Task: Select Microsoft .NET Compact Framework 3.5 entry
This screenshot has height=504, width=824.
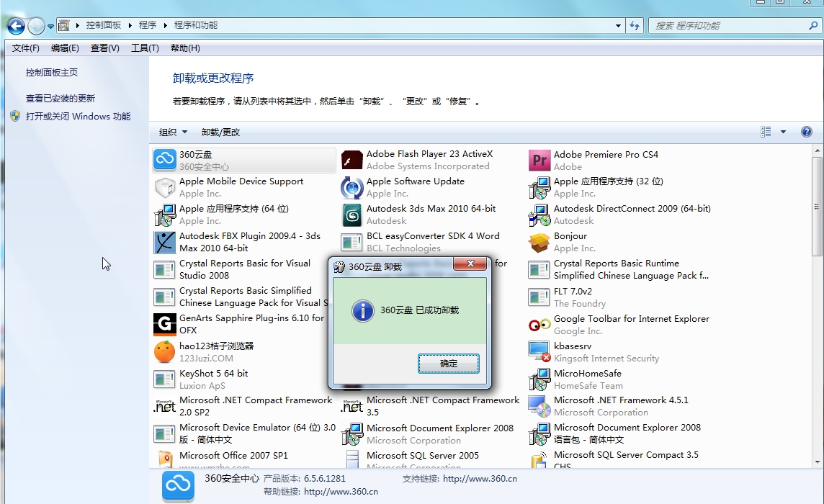Action: pyautogui.click(x=430, y=406)
